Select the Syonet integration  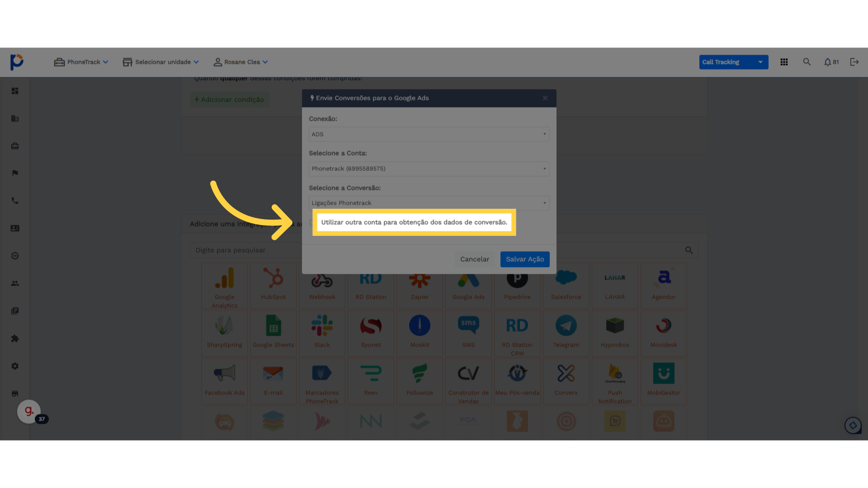pyautogui.click(x=371, y=333)
